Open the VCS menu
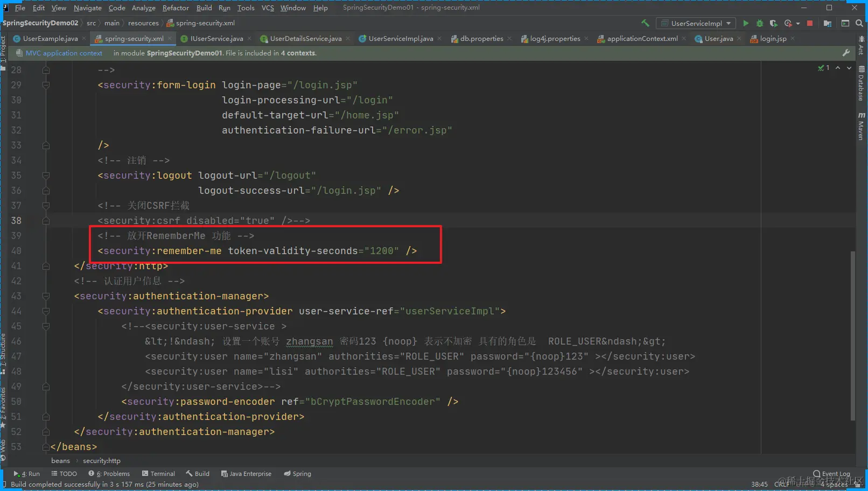This screenshot has height=491, width=868. click(x=268, y=8)
